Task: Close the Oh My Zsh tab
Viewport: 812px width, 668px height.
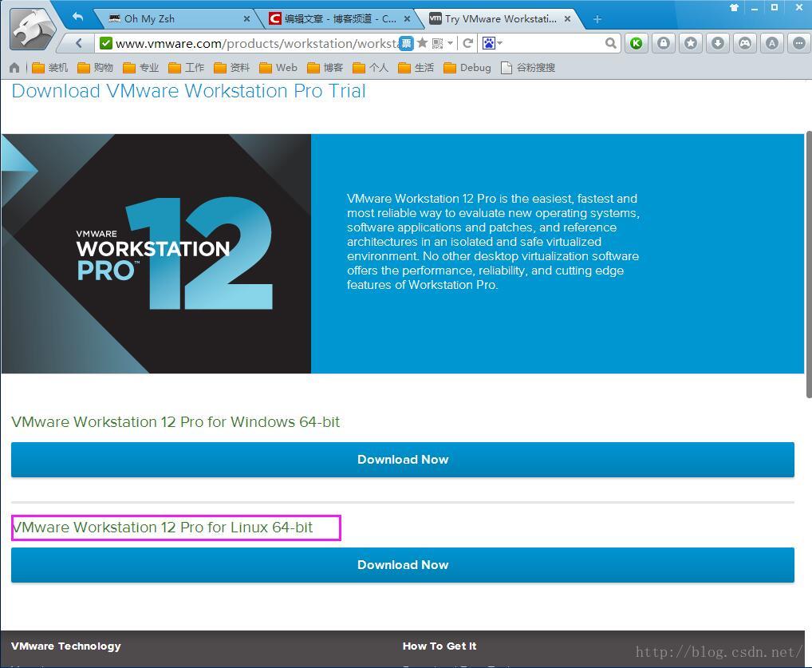Action: click(x=246, y=18)
